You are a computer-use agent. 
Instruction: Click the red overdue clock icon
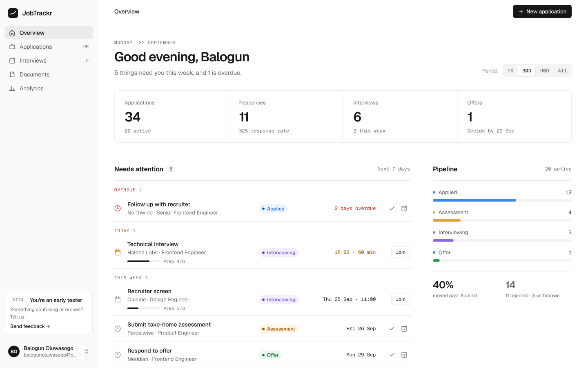pos(118,209)
